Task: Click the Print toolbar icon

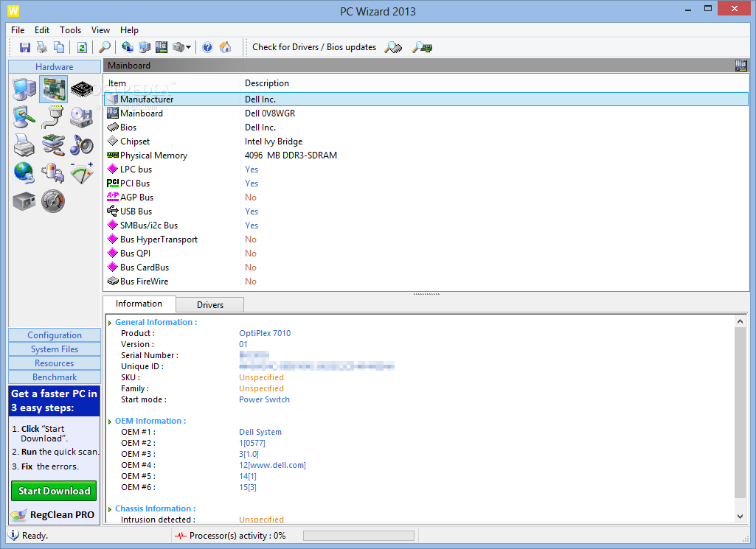Action: pyautogui.click(x=41, y=46)
